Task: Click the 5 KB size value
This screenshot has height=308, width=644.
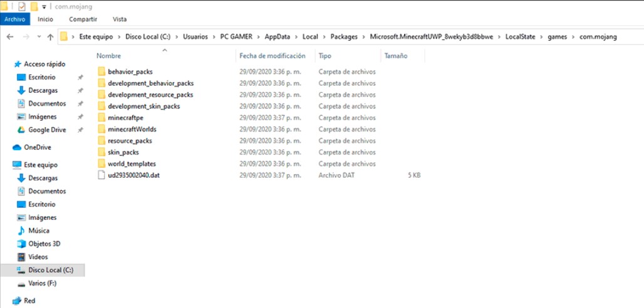Action: coord(414,175)
